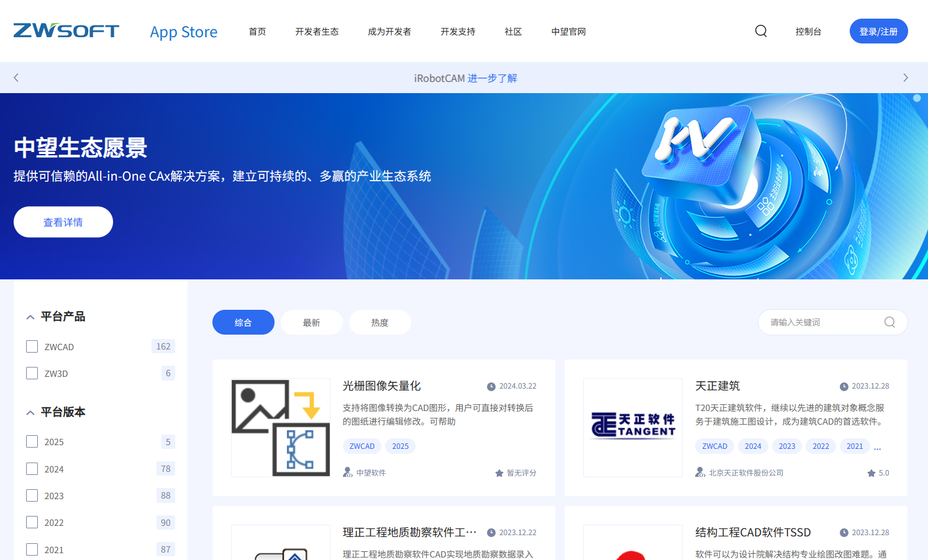Click 2023 tag on 天正建筑 card
This screenshot has width=928, height=560.
click(x=787, y=446)
